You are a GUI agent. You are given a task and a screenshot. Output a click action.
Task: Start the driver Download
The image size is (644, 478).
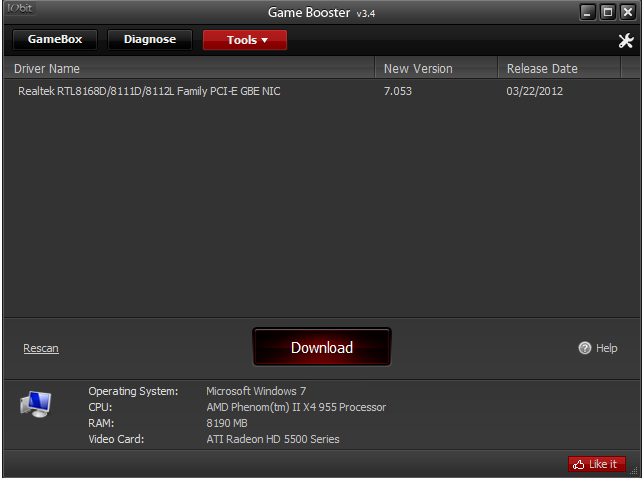coord(322,347)
